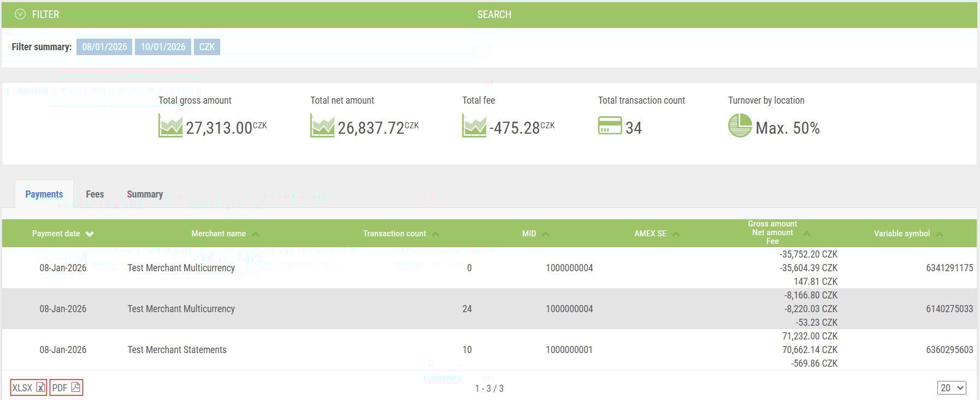The height and width of the screenshot is (400, 980).
Task: Click MID 1000000001
Action: click(569, 350)
